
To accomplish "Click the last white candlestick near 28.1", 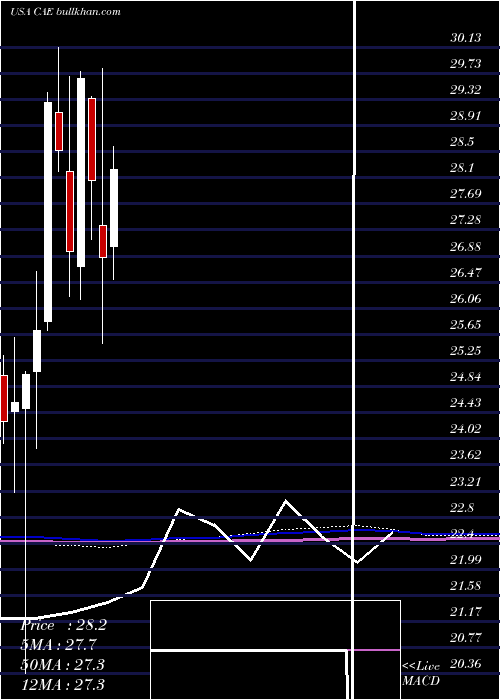I will [114, 208].
